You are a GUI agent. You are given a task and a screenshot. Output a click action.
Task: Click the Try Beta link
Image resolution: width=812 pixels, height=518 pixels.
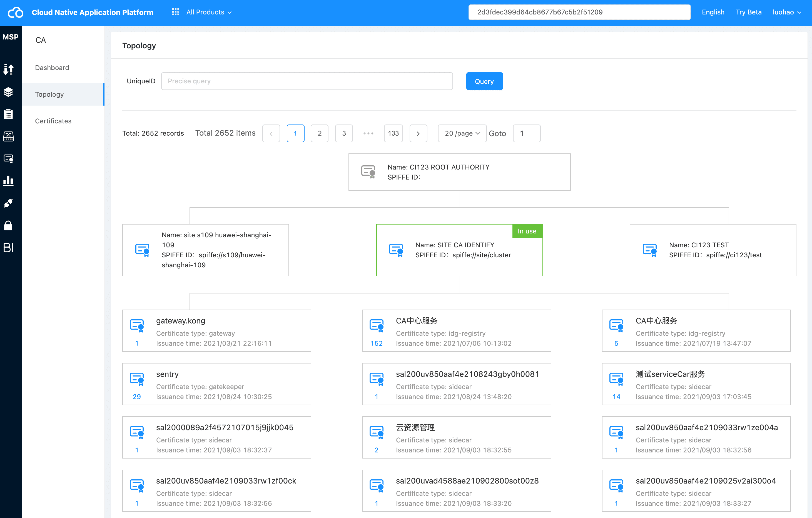pos(748,12)
